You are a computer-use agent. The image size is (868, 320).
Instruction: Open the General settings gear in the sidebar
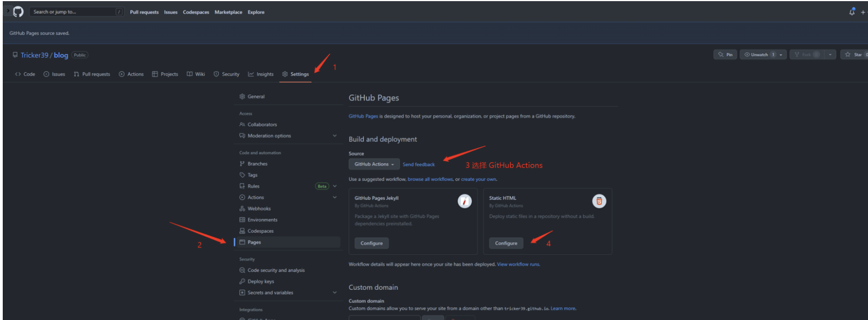242,96
